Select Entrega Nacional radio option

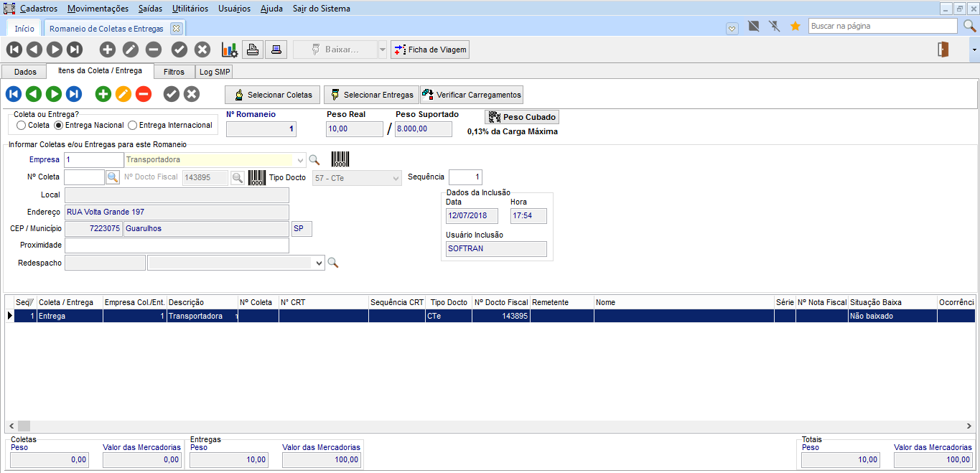click(x=59, y=125)
